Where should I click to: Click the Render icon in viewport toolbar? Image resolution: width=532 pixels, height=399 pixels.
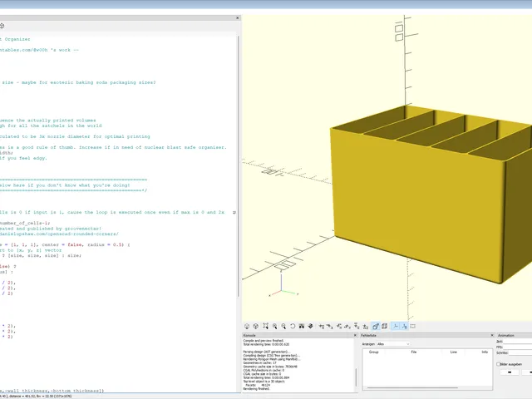pyautogui.click(x=256, y=327)
